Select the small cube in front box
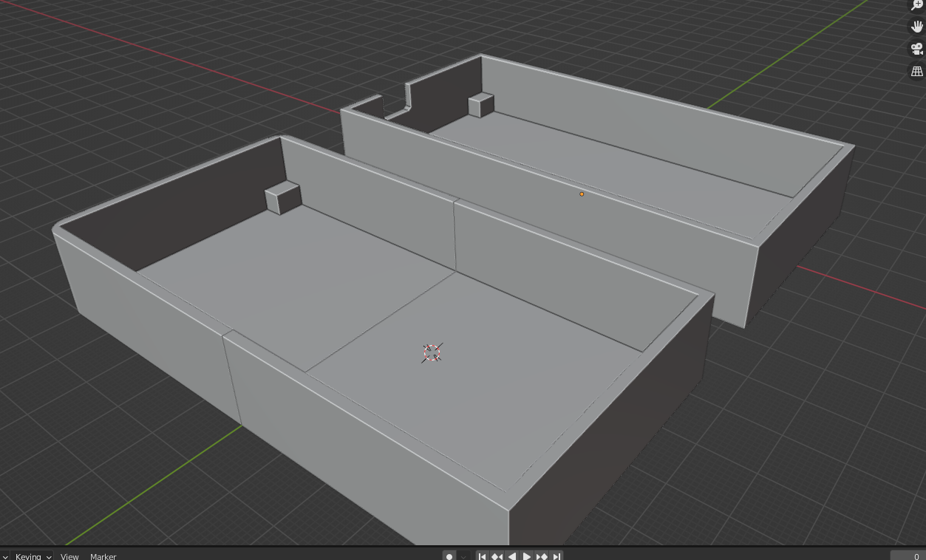This screenshot has height=560, width=926. click(x=283, y=198)
